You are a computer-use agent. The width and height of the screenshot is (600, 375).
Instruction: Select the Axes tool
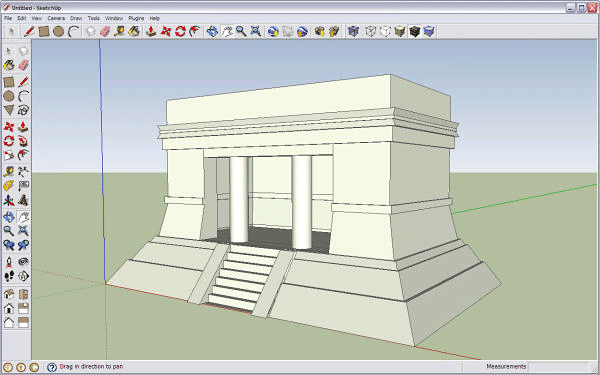(9, 201)
